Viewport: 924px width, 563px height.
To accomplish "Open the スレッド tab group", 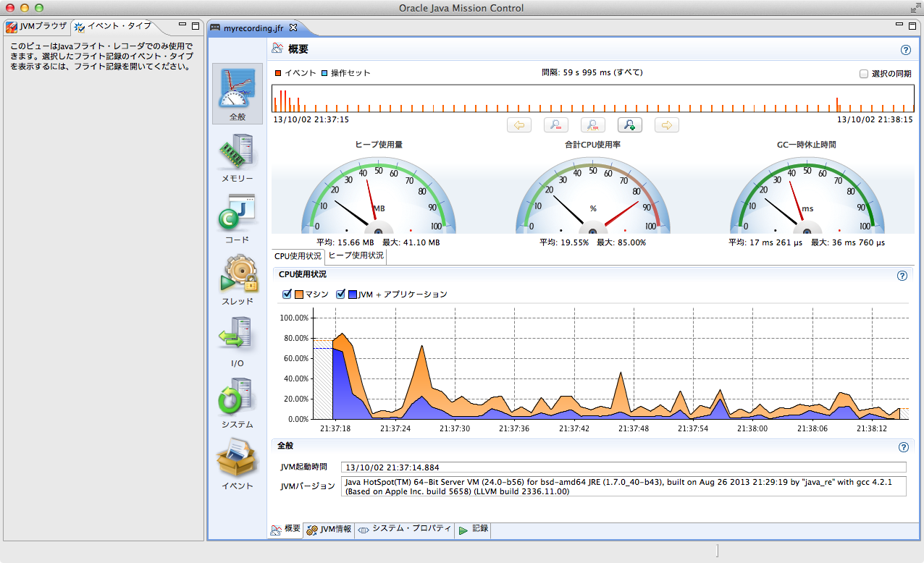I will click(238, 279).
